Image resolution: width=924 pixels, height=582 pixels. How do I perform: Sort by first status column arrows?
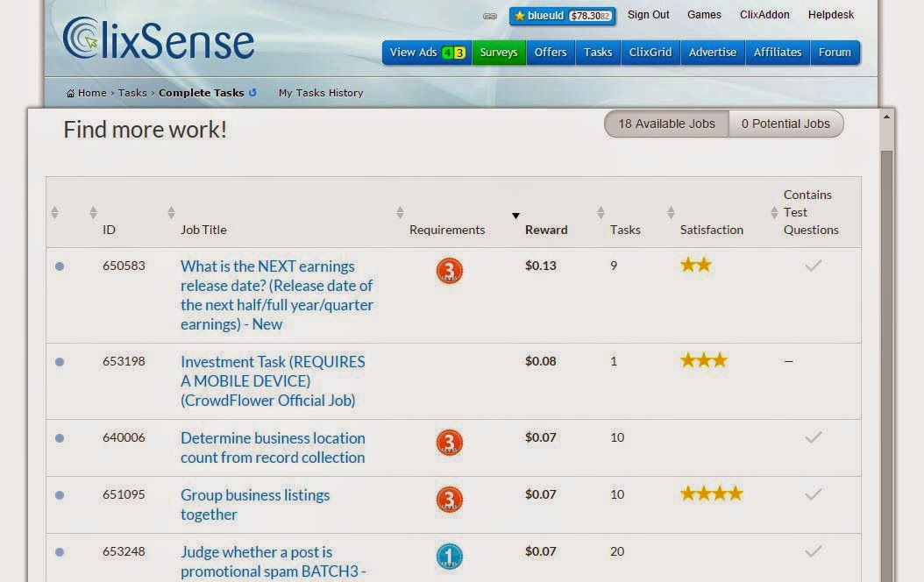click(x=55, y=213)
